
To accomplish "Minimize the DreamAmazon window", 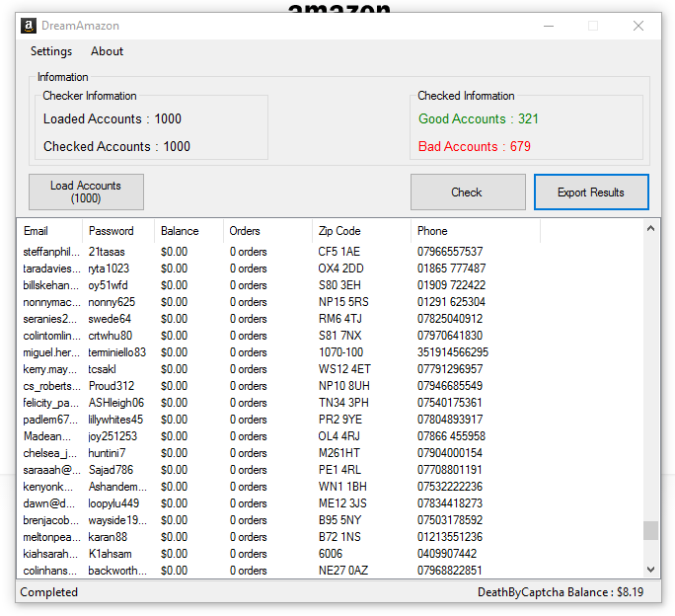I will [549, 26].
